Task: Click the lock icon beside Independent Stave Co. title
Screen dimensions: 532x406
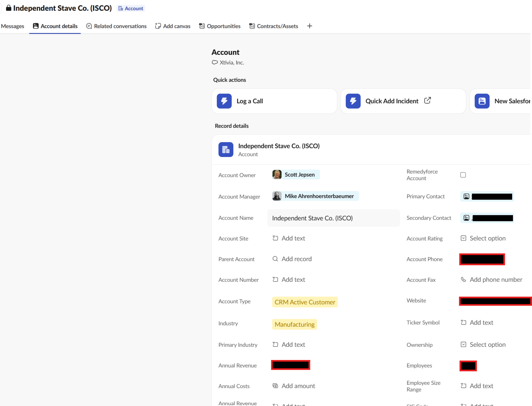Action: 8,8
